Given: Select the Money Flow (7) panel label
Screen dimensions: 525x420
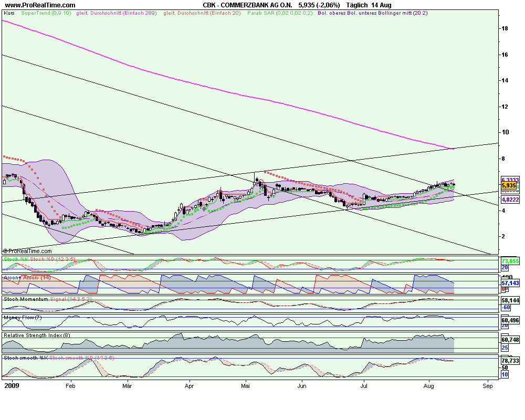Looking at the screenshot, I should click(x=23, y=318).
